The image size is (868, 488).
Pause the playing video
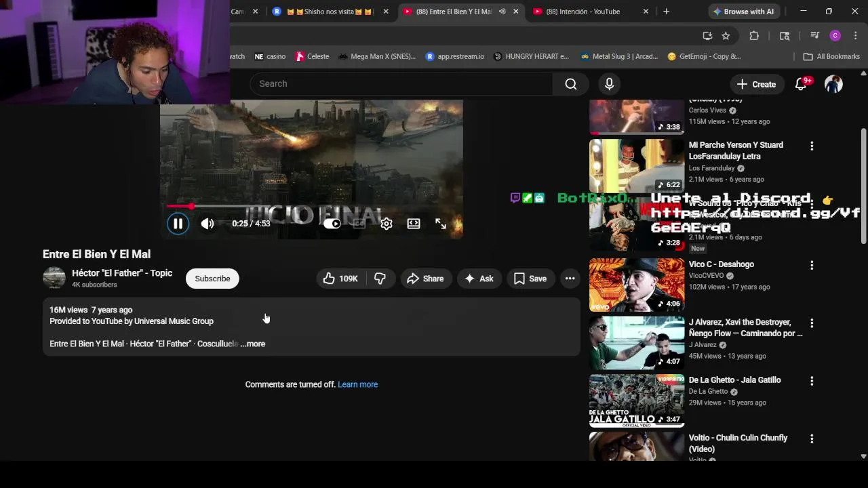(178, 224)
